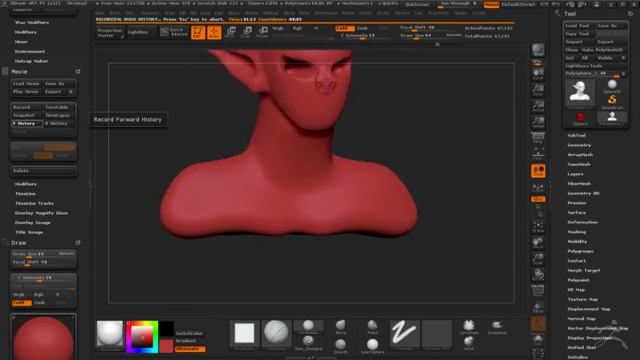Toggle the orange Menus button in title bar
The height and width of the screenshot is (360, 640).
click(491, 4)
